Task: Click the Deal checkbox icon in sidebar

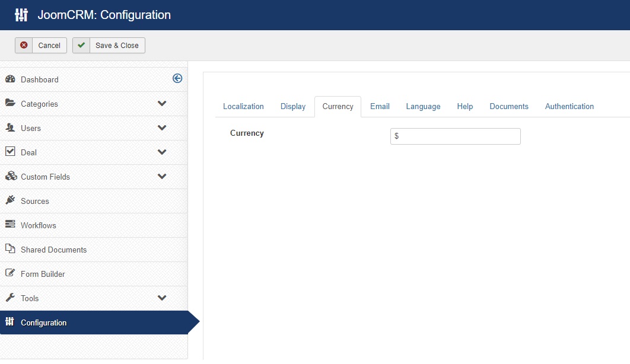Action: coord(11,151)
